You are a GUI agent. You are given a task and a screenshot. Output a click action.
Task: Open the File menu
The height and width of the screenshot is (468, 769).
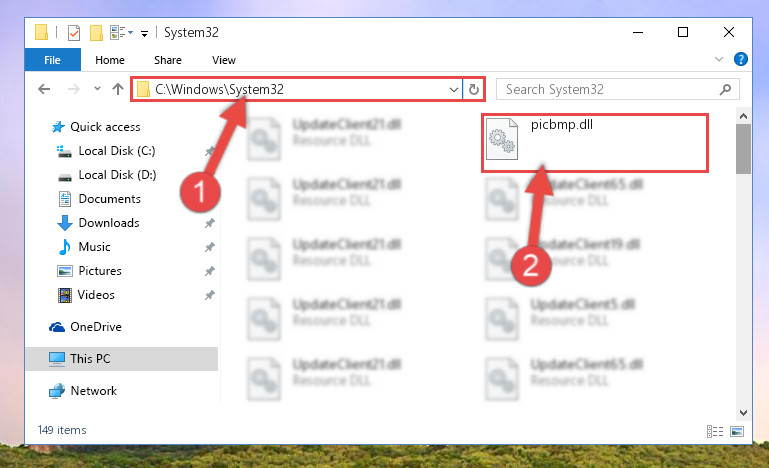52,60
